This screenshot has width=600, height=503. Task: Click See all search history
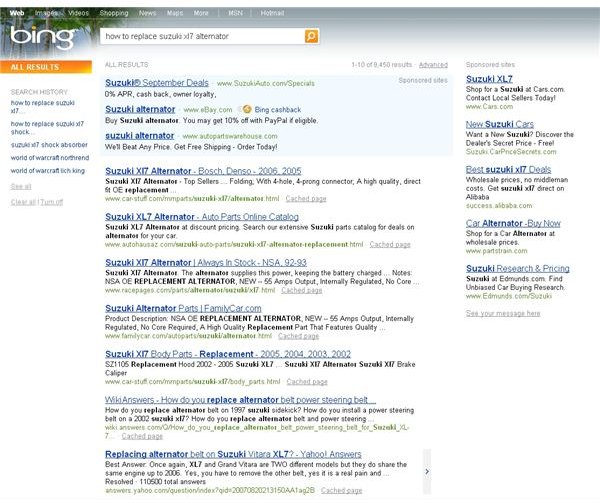click(x=21, y=186)
